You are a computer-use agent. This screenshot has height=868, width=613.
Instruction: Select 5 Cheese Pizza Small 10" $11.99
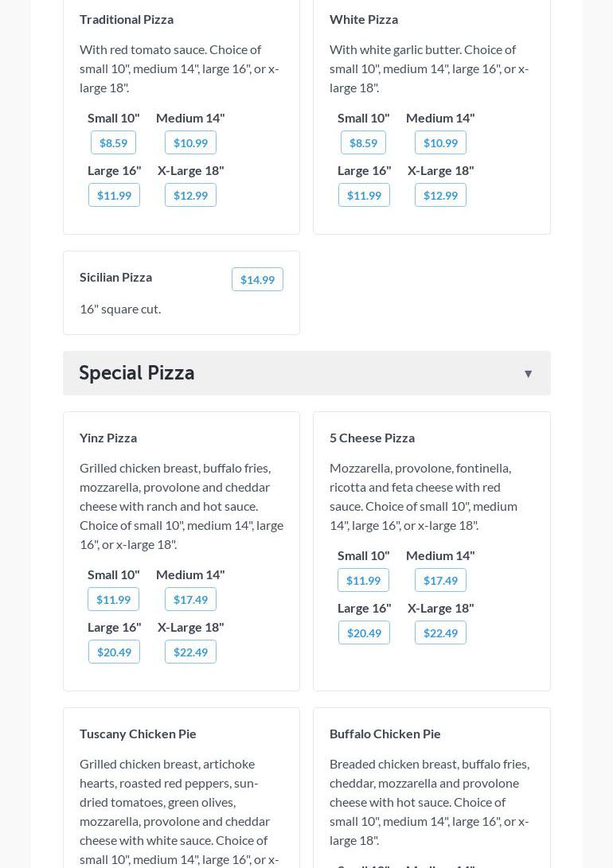(363, 581)
